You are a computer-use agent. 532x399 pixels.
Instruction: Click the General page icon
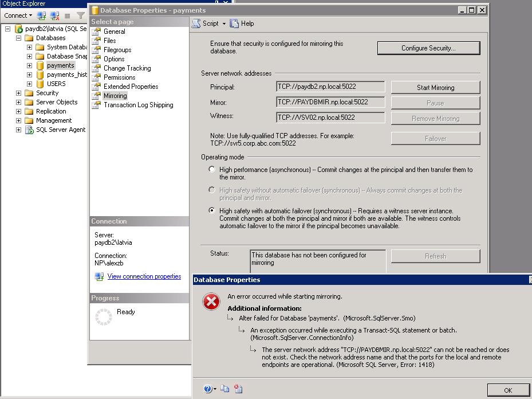click(x=96, y=31)
